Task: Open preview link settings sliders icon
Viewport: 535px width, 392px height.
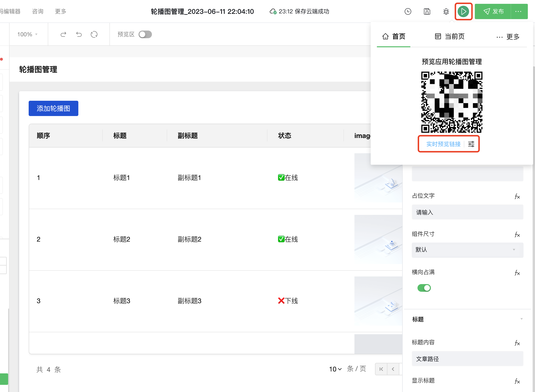Action: 471,144
